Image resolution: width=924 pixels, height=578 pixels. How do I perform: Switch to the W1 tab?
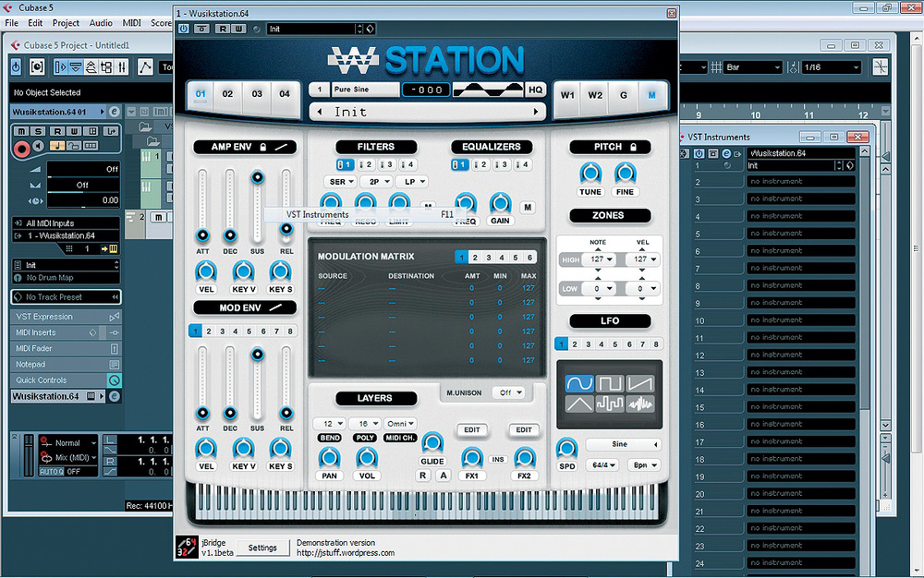[567, 95]
